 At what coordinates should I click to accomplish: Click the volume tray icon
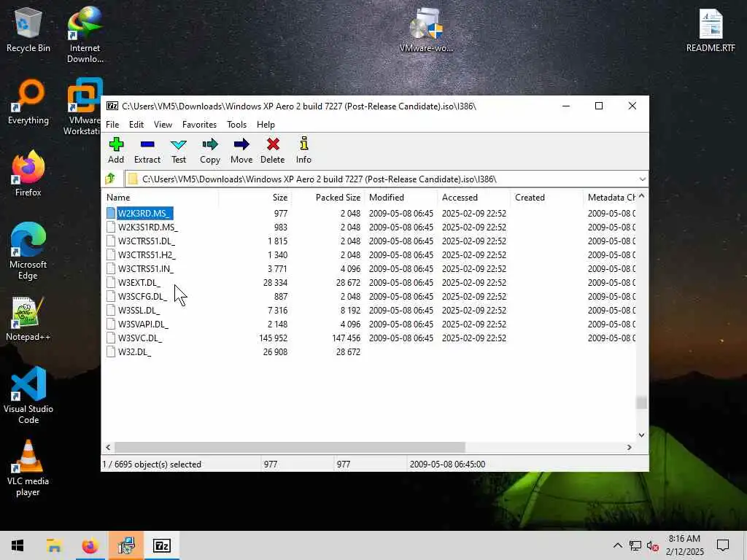653,545
